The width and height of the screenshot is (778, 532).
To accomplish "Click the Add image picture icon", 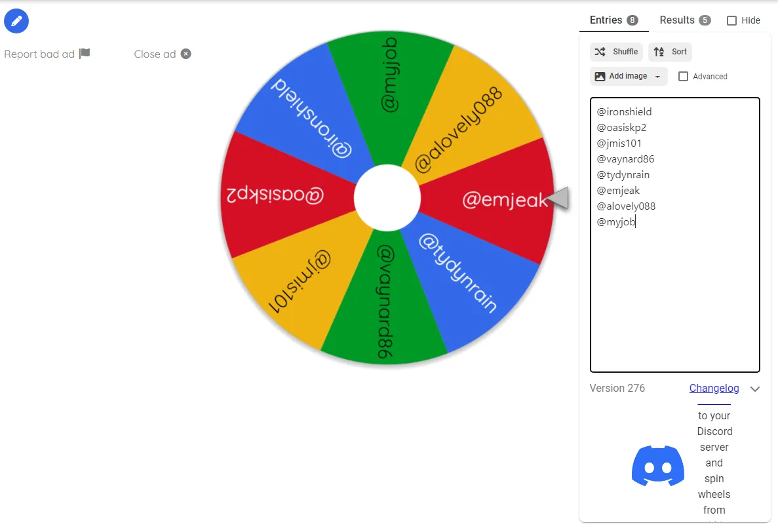I will [600, 77].
